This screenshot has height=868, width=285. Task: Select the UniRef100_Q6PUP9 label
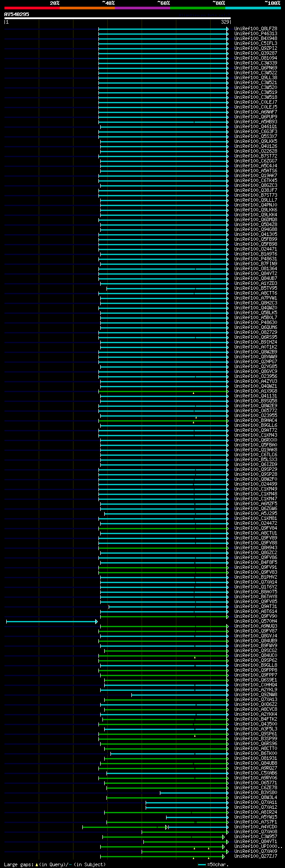pos(256,117)
